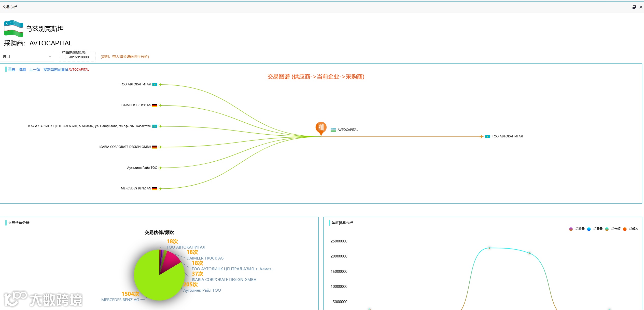Click the restore window icon at top right
Screen dimensions: 644x310
pyautogui.click(x=634, y=7)
